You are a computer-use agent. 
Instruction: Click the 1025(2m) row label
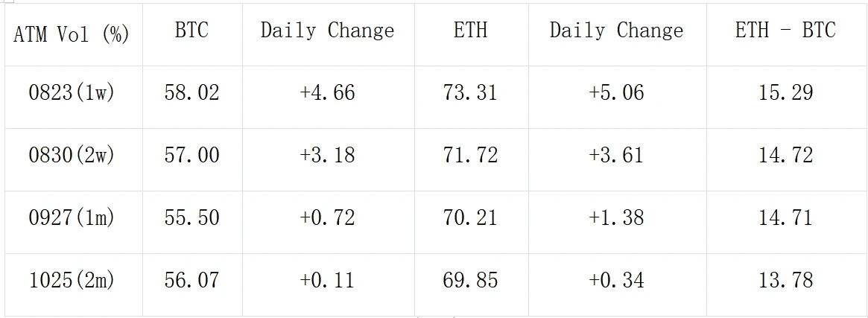point(72,280)
